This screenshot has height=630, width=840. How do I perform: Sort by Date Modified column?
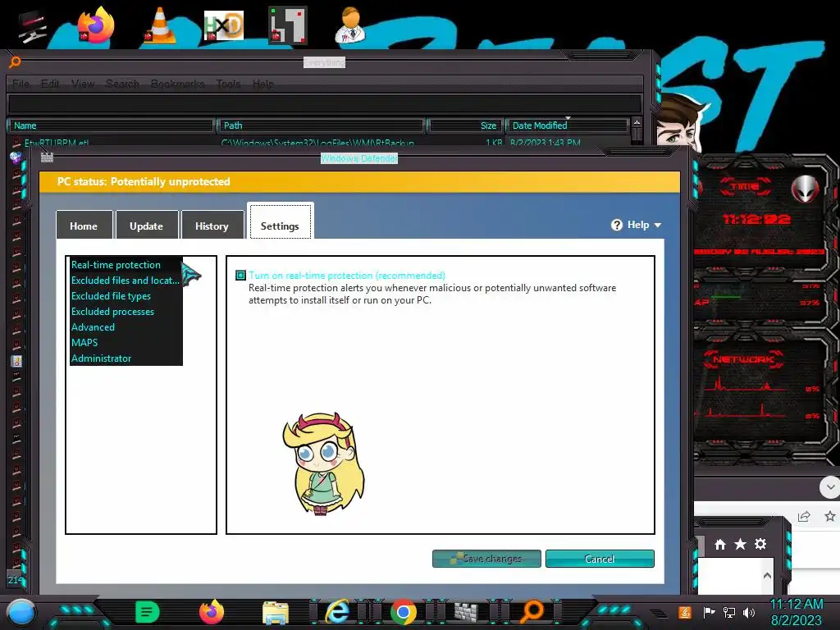tap(567, 126)
